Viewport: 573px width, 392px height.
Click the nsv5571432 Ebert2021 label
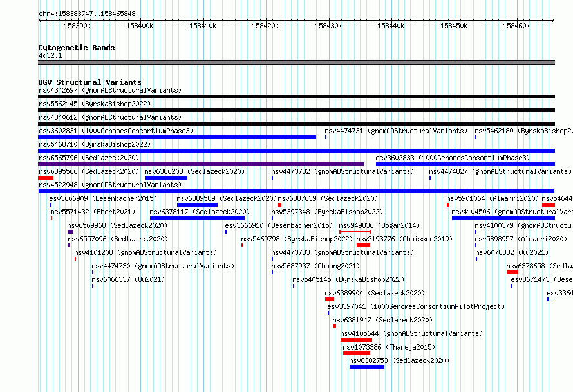93,212
